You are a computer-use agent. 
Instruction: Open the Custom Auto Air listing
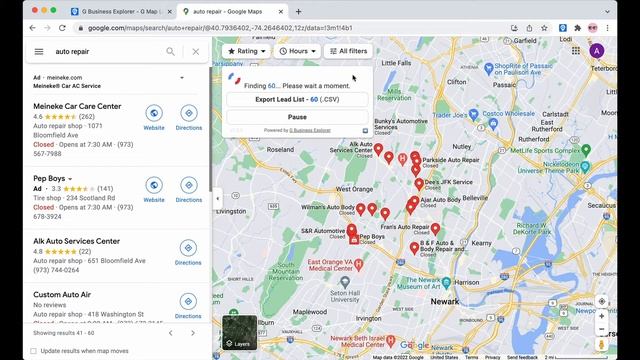coord(62,295)
